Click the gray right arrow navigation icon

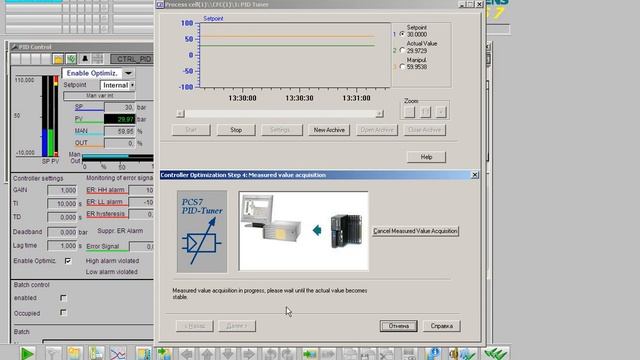pos(249,354)
